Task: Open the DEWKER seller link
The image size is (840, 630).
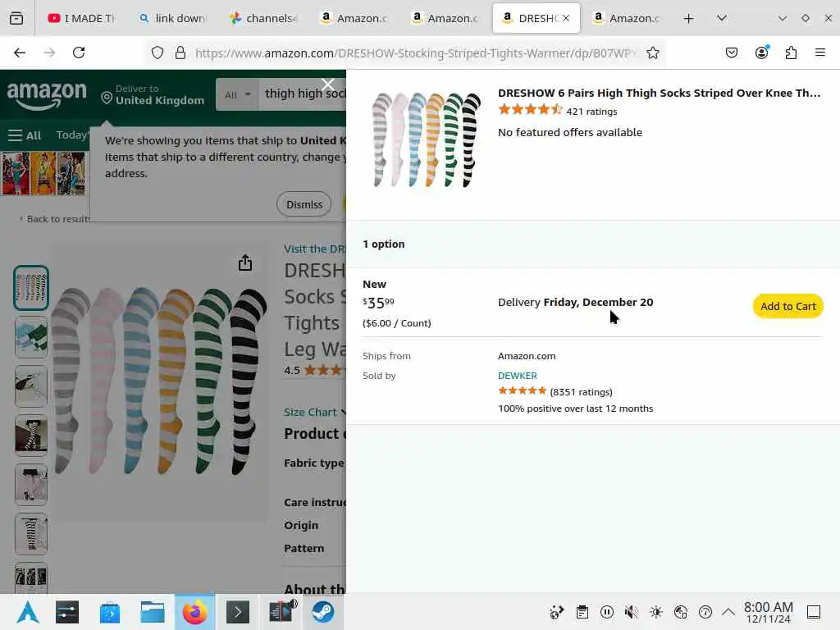Action: 517,376
